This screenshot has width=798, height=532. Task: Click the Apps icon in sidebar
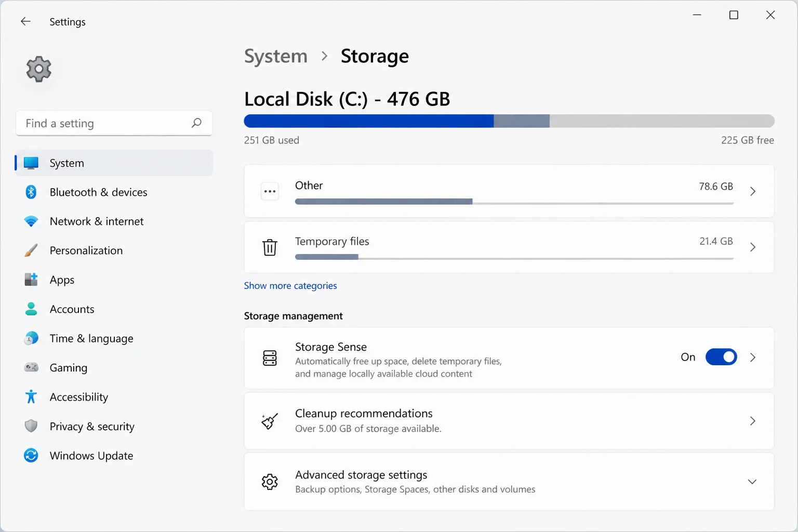31,280
